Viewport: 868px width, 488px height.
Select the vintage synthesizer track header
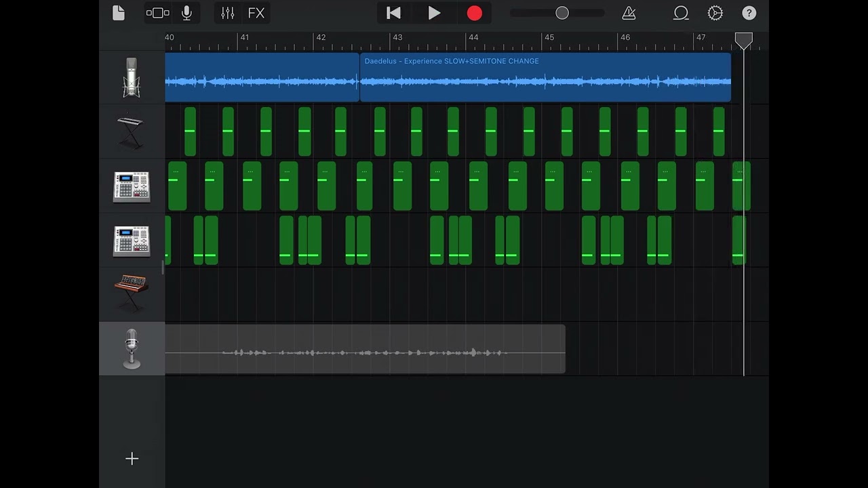click(x=132, y=294)
